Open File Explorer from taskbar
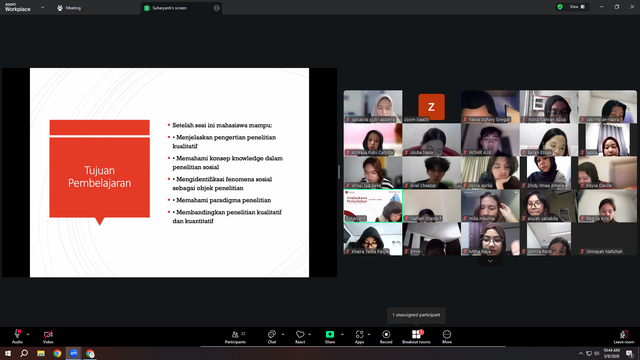 click(41, 353)
